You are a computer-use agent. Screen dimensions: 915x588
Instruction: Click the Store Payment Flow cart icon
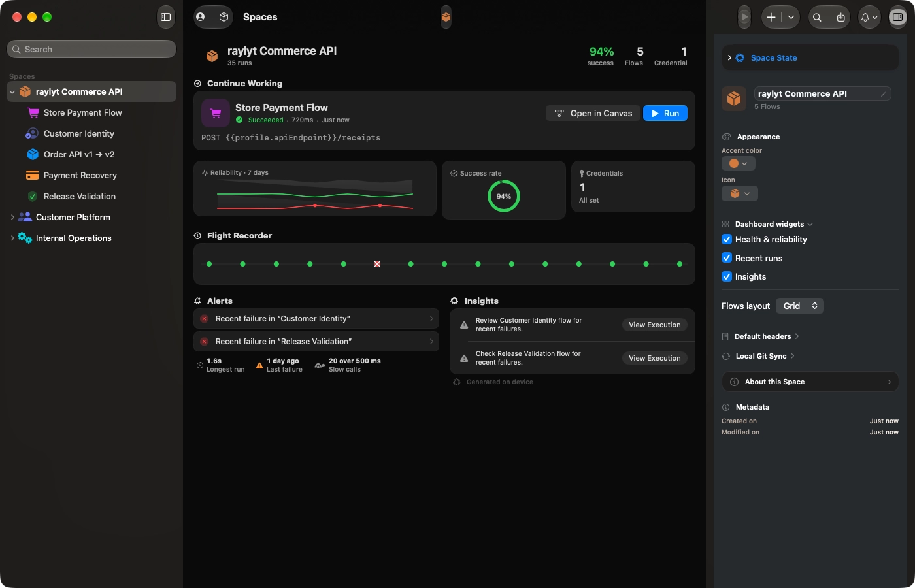click(x=216, y=113)
